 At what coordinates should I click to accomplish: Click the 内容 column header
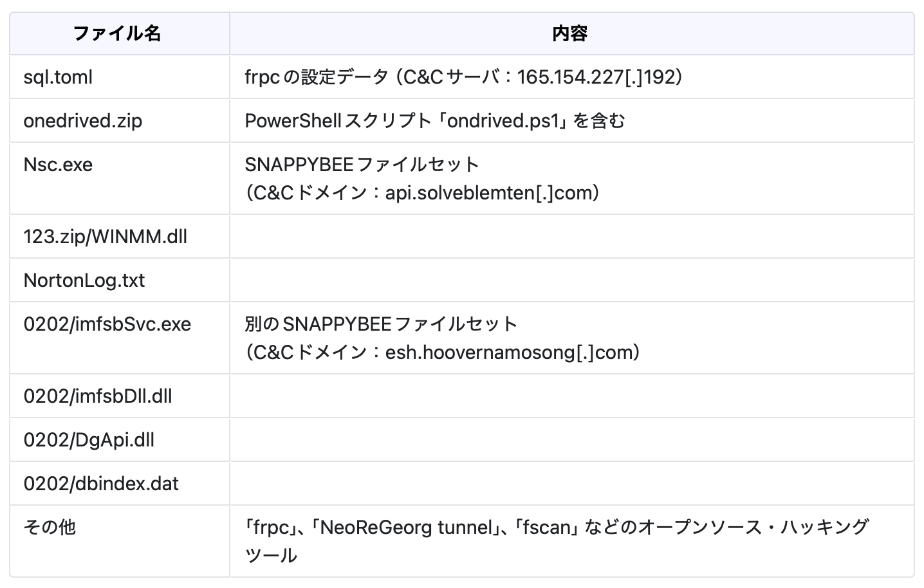point(570,33)
